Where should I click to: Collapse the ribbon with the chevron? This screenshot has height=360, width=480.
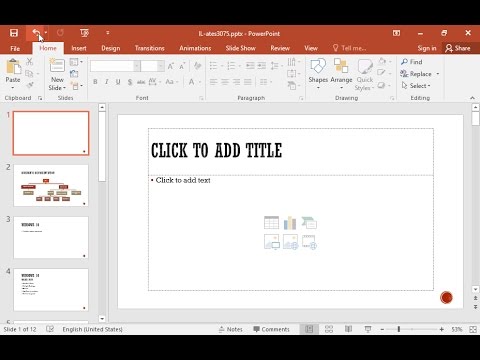click(x=472, y=98)
